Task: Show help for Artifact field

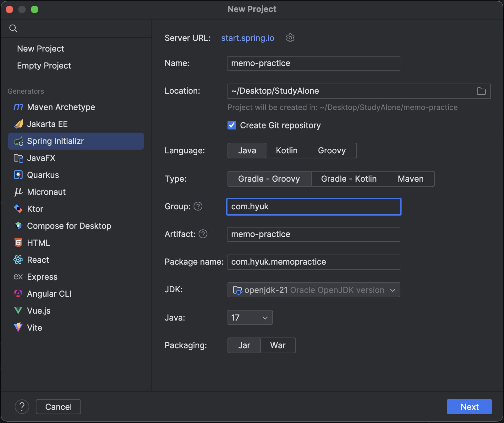Action: pos(203,234)
